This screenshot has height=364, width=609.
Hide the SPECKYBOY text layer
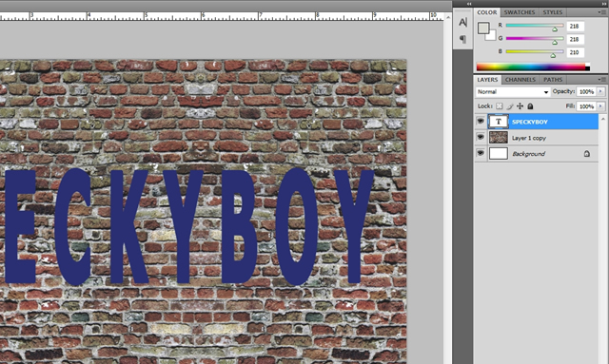click(481, 122)
